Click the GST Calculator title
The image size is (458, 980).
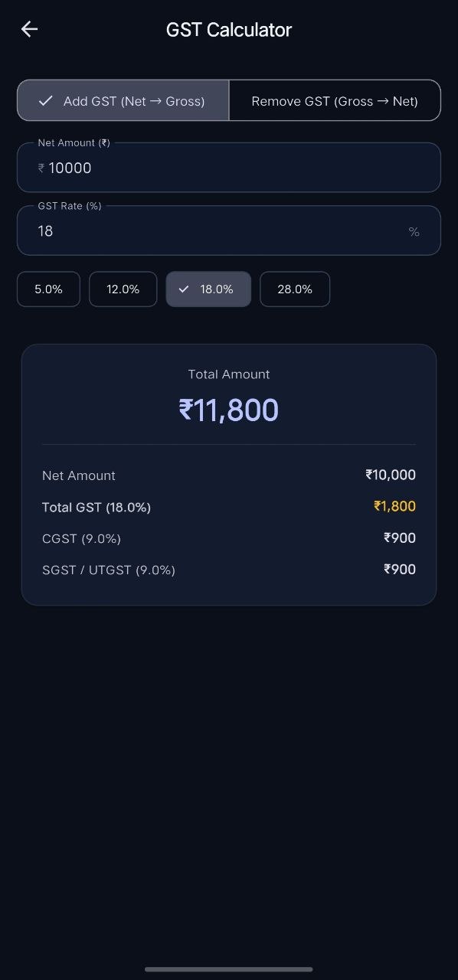[229, 30]
